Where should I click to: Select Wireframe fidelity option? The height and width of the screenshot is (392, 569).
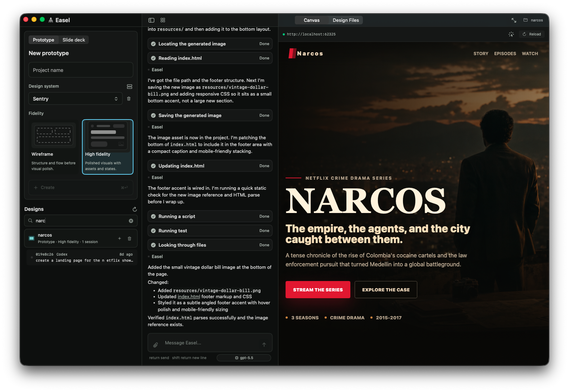pyautogui.click(x=54, y=147)
